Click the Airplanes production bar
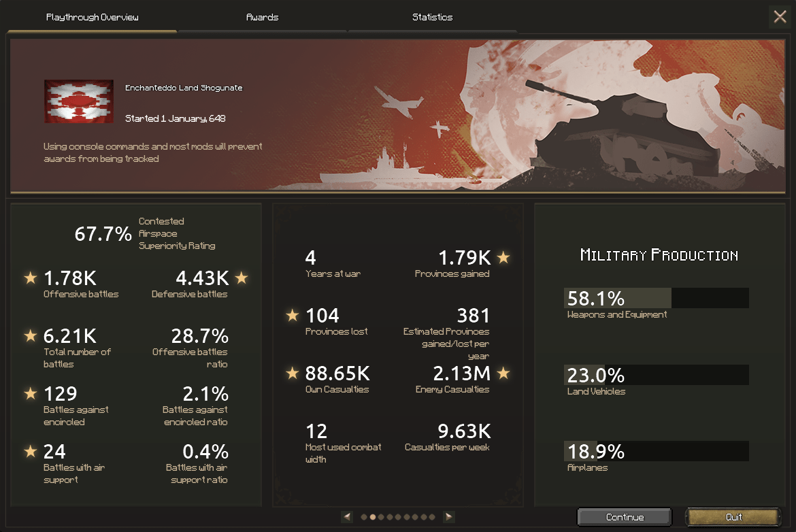 click(x=657, y=451)
